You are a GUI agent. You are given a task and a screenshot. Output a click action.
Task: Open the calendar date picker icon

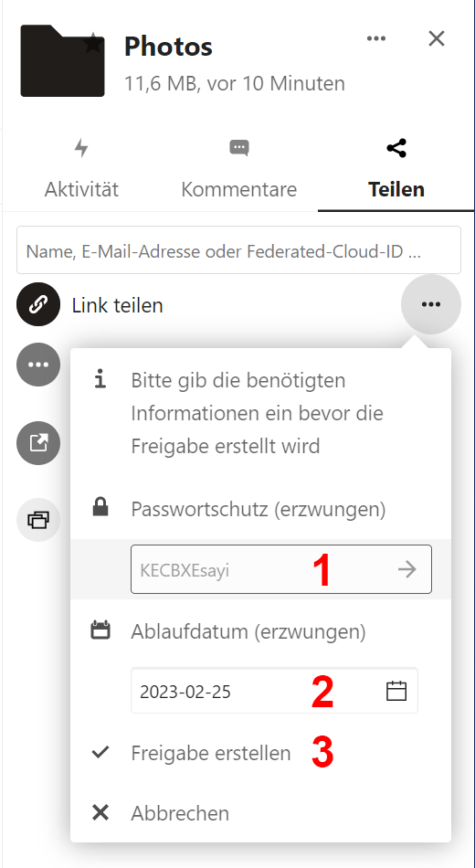[x=396, y=692]
